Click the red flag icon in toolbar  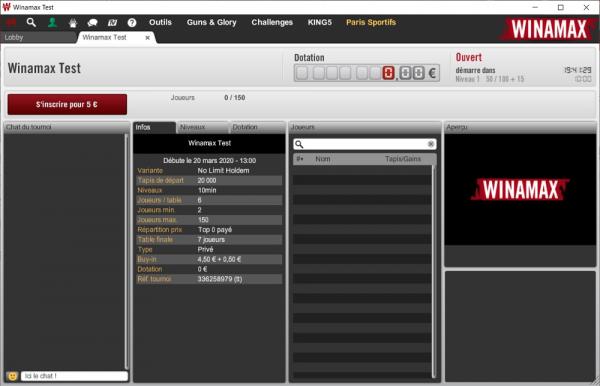click(x=11, y=23)
